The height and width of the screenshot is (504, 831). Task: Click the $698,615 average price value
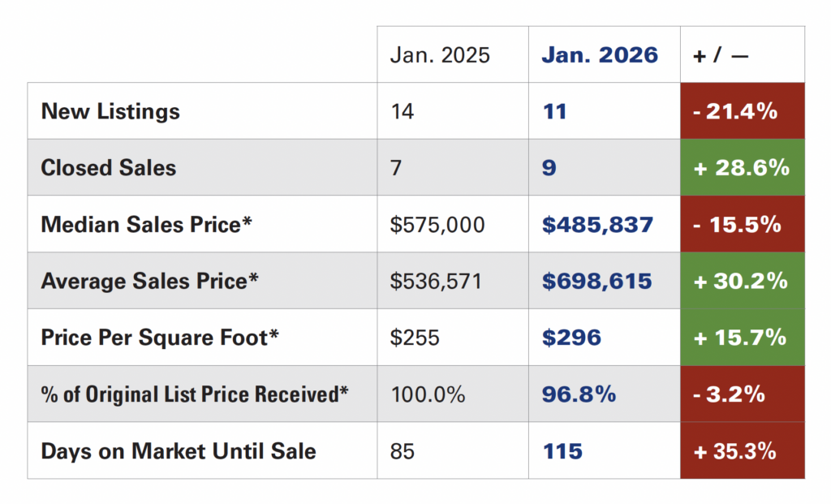coord(596,281)
